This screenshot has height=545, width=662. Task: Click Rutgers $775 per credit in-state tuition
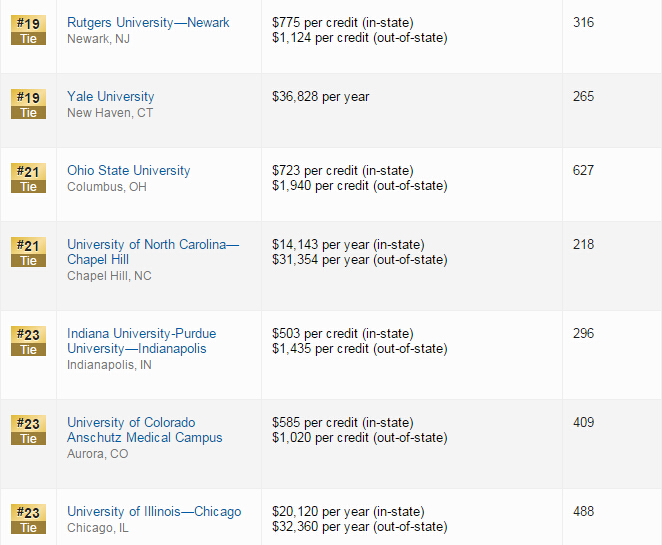[x=343, y=22]
